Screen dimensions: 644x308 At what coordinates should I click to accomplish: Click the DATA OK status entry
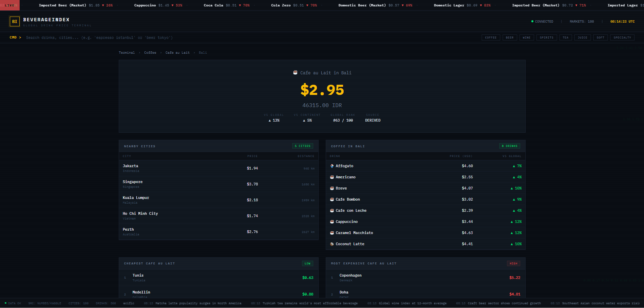pos(13,303)
